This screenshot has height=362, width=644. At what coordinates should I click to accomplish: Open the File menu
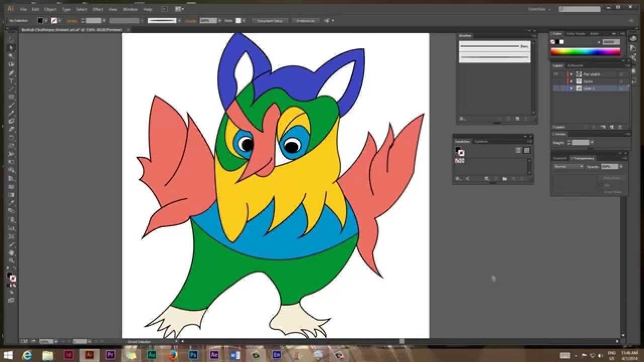coord(23,9)
